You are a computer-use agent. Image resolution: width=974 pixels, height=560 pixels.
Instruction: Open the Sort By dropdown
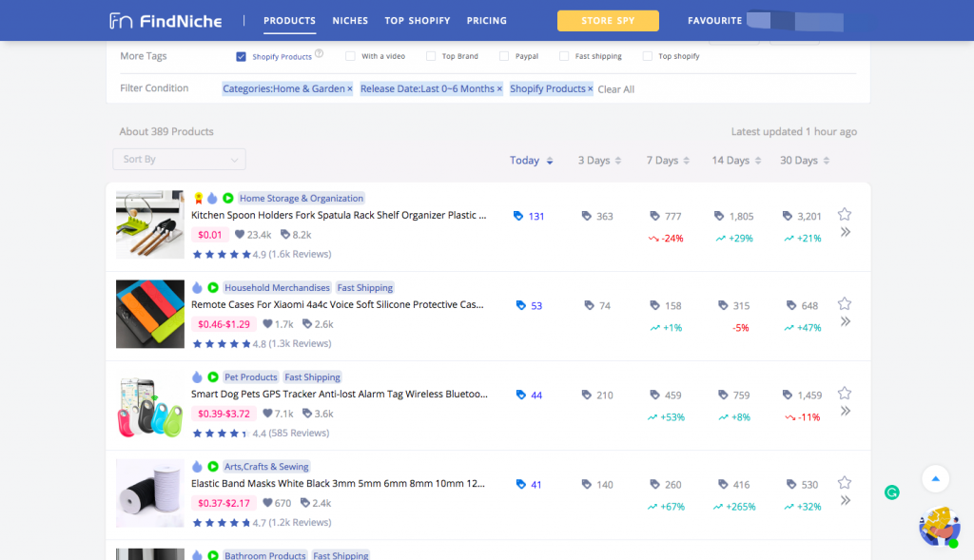coord(179,159)
